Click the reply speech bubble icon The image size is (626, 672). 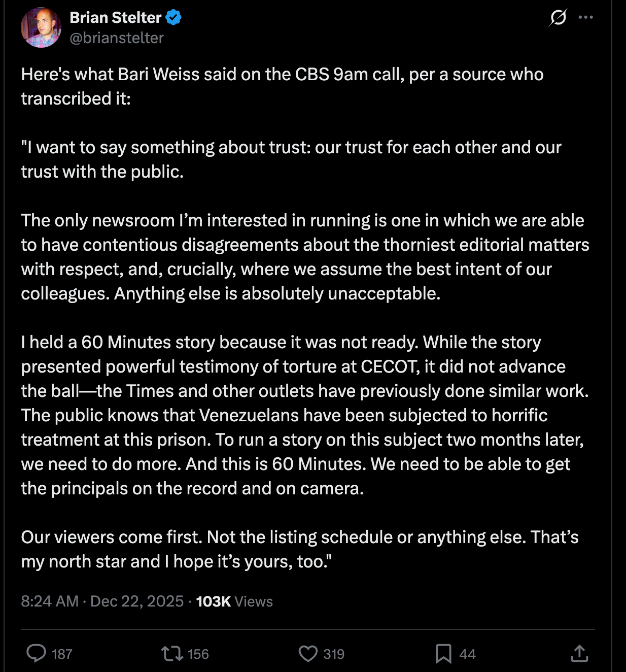point(36,653)
